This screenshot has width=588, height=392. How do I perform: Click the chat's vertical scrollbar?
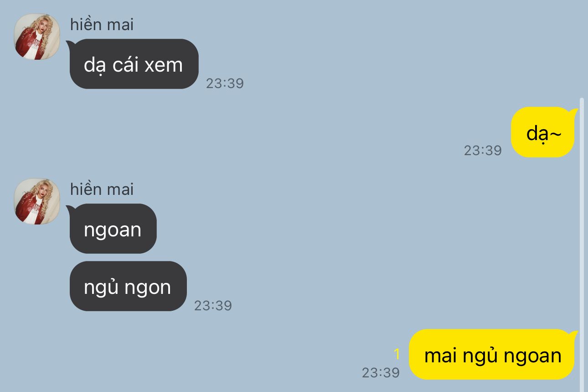(x=582, y=244)
